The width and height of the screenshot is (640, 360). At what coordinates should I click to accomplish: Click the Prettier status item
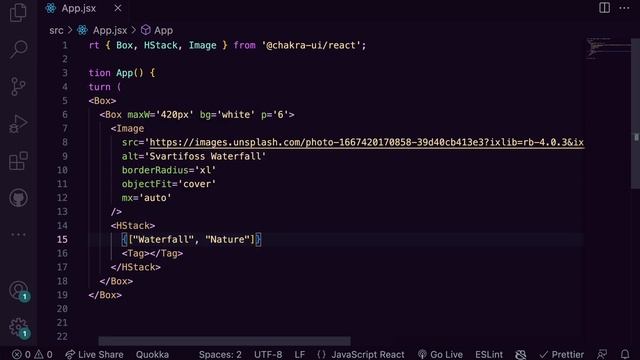pyautogui.click(x=562, y=354)
